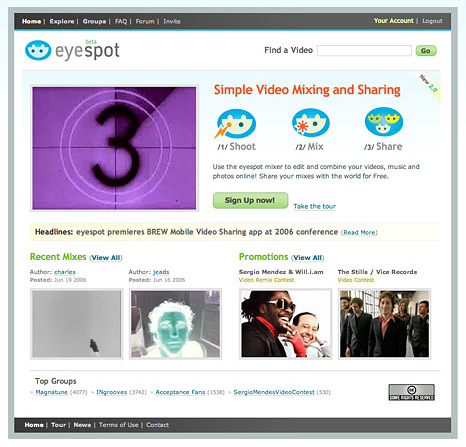This screenshot has height=447, width=466.
Task: Click the Promotions heading
Action: point(263,257)
